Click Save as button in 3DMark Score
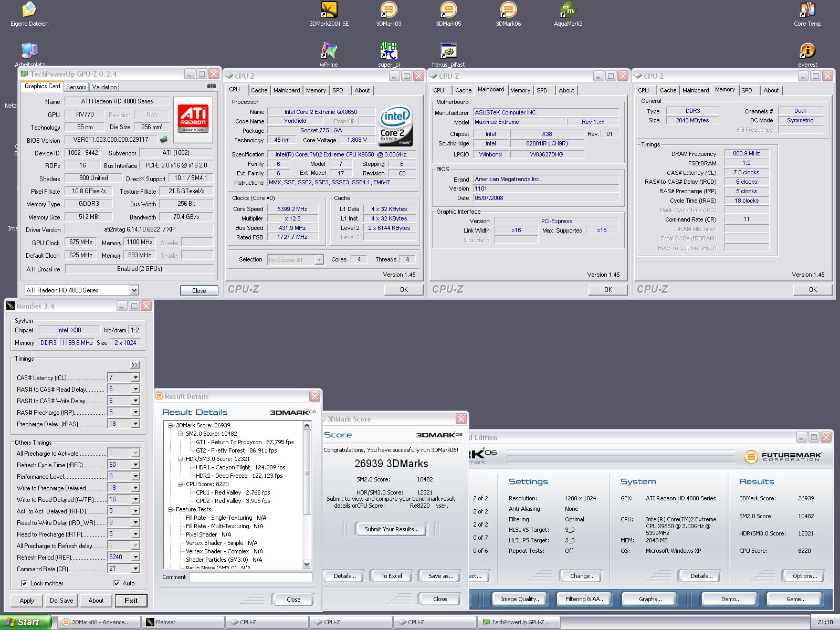This screenshot has width=840, height=630. click(x=441, y=576)
